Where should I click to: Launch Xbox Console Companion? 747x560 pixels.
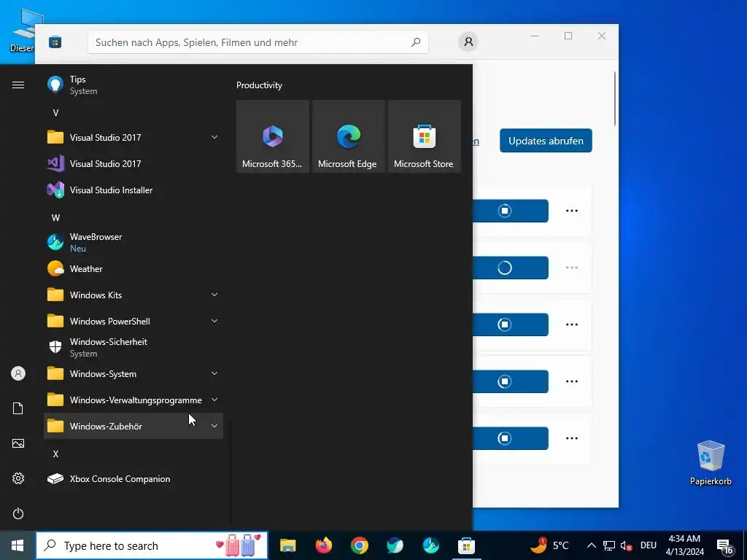133,479
